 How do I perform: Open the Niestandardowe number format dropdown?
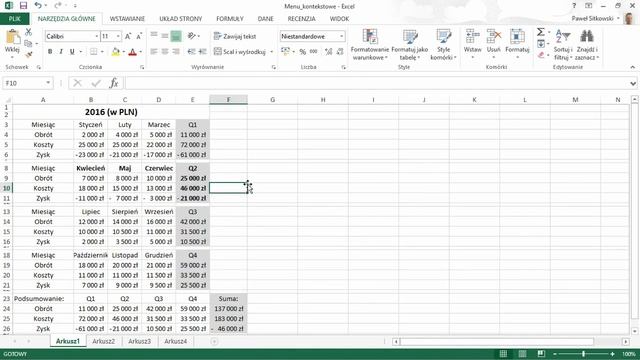(x=341, y=36)
